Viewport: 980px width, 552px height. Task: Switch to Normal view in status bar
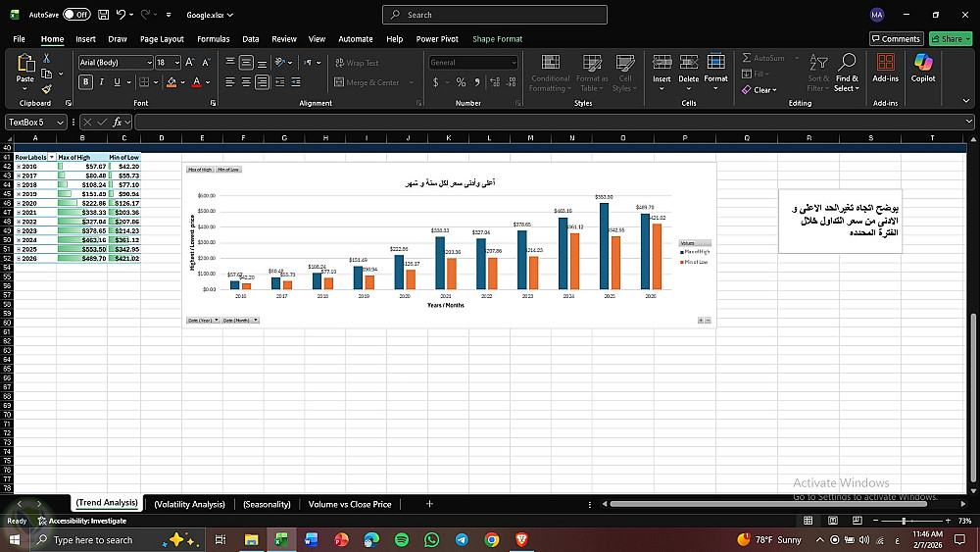click(x=808, y=520)
